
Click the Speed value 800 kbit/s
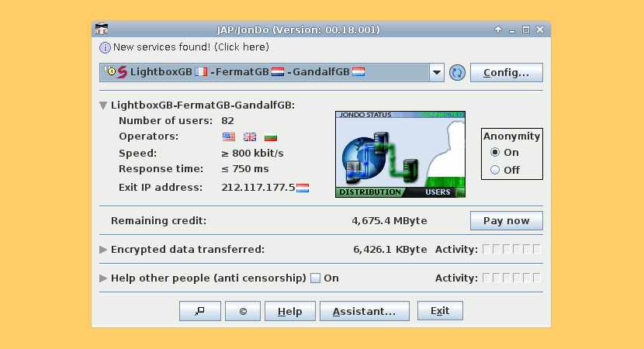(x=253, y=154)
